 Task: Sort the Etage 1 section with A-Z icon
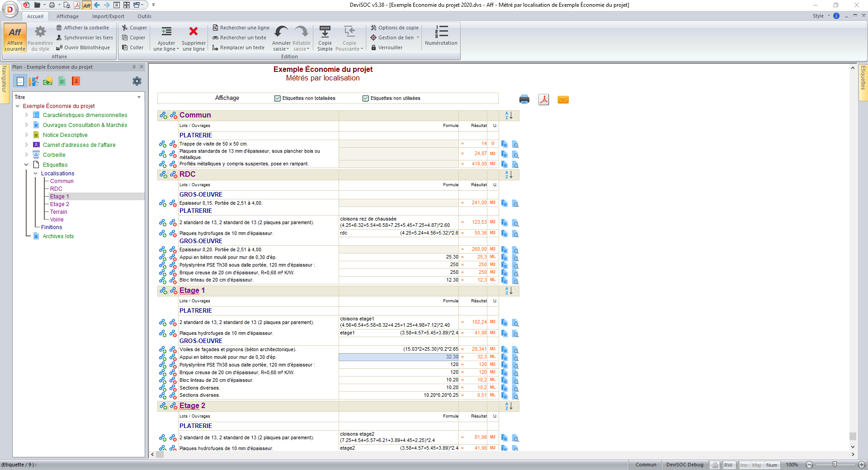tap(509, 291)
